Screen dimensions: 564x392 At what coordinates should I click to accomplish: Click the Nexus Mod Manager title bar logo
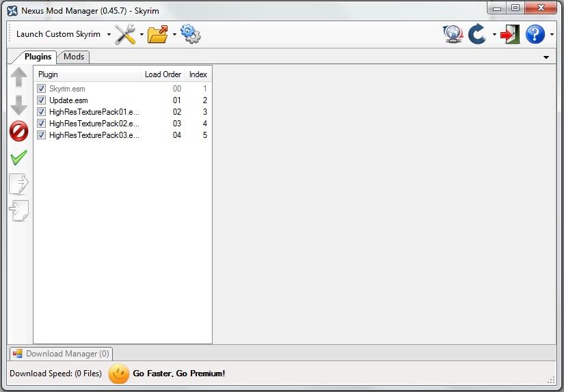coord(12,11)
